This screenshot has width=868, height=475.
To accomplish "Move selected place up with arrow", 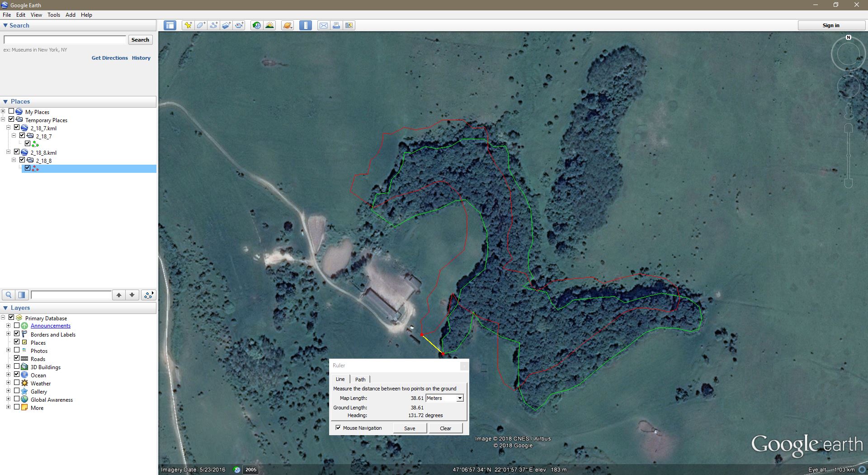I will (x=119, y=295).
